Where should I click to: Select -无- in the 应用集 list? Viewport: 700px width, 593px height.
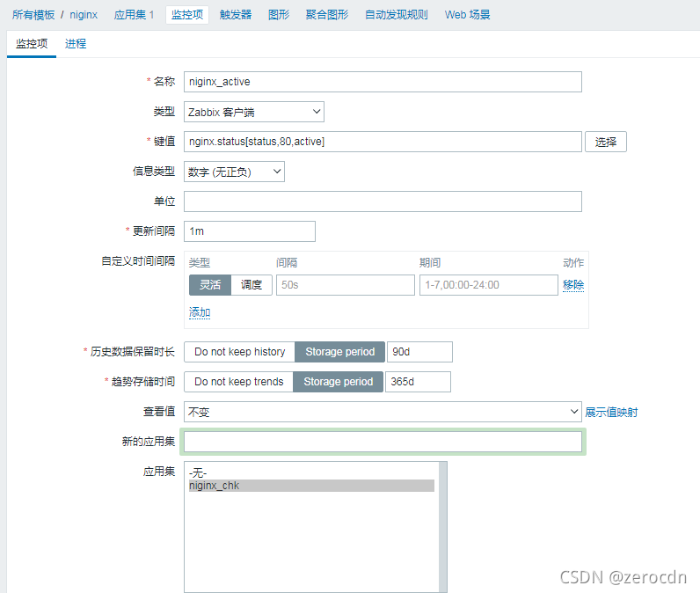pyautogui.click(x=311, y=472)
